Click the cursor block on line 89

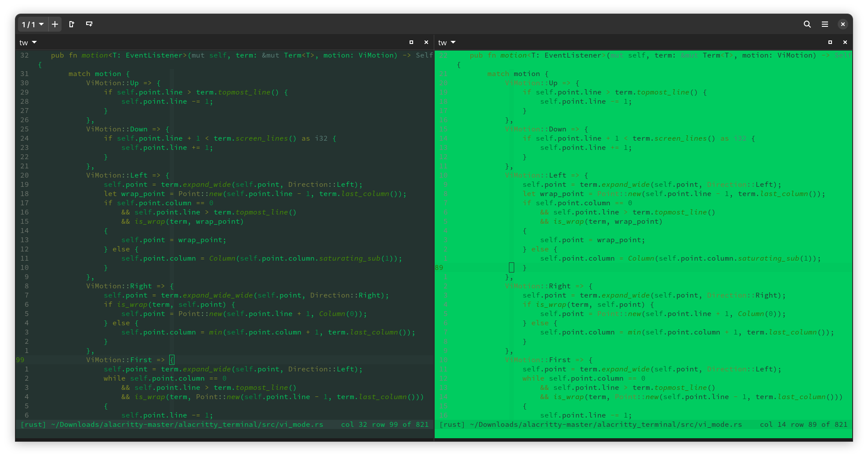click(511, 267)
